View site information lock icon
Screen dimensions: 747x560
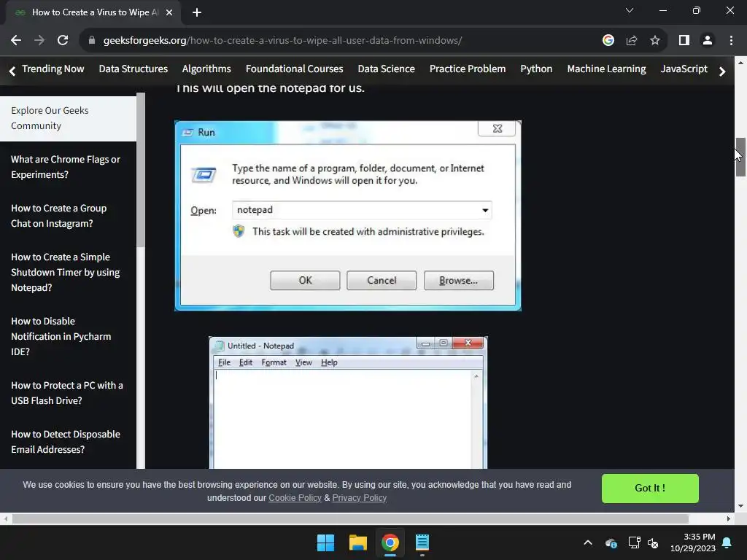pos(92,41)
